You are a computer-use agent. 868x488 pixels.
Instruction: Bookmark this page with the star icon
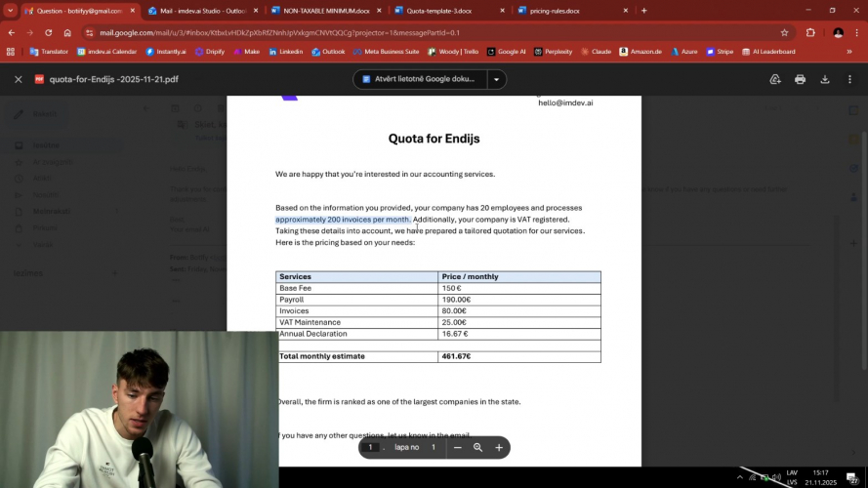click(x=784, y=32)
